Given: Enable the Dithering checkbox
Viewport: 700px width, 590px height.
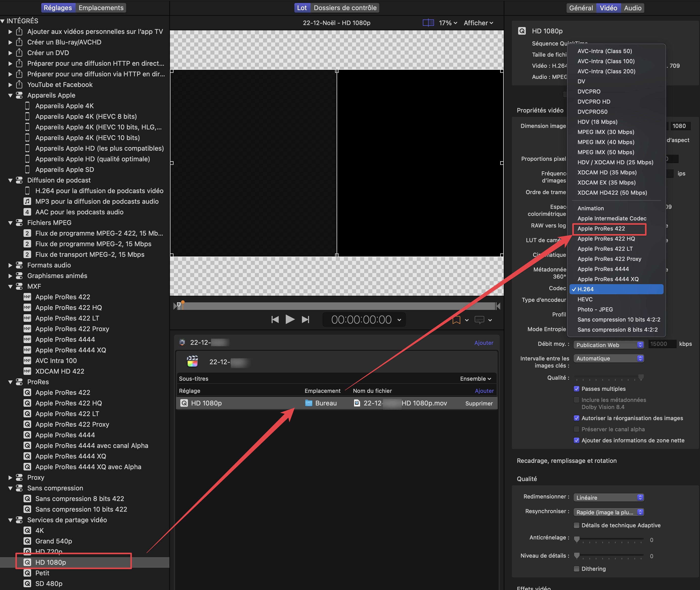Looking at the screenshot, I should coord(577,569).
